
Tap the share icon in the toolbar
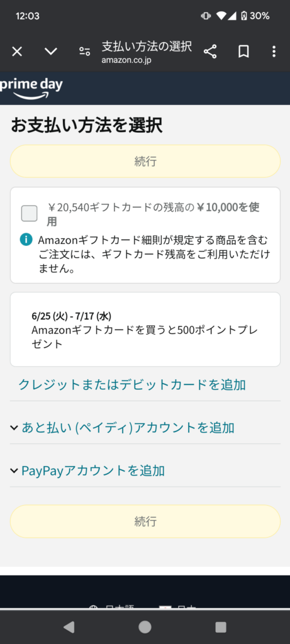pyautogui.click(x=210, y=52)
